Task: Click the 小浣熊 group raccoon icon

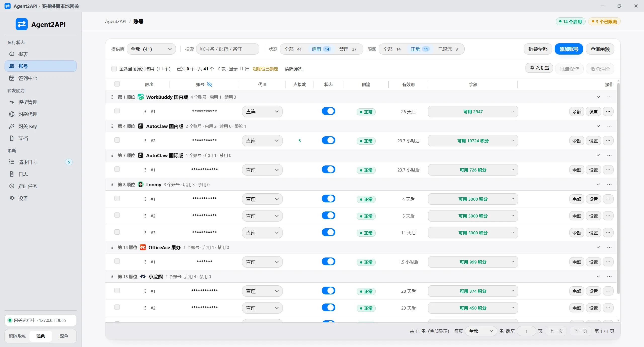Action: click(x=143, y=277)
